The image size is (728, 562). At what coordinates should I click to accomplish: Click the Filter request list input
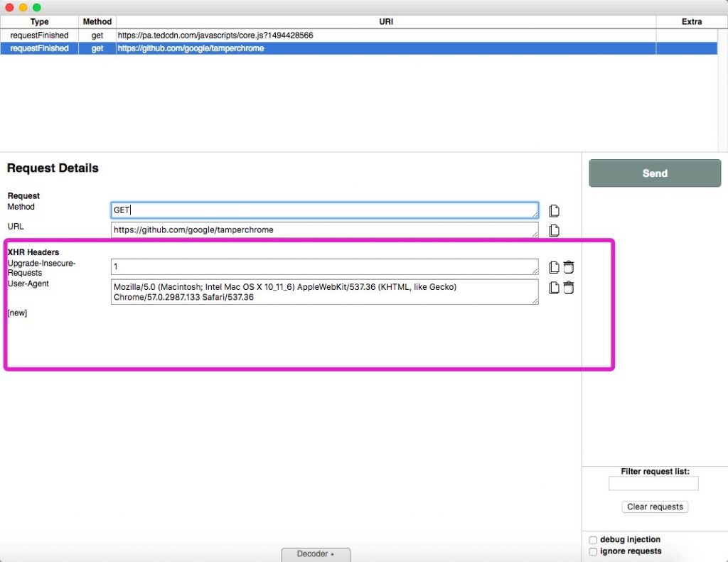(x=653, y=484)
